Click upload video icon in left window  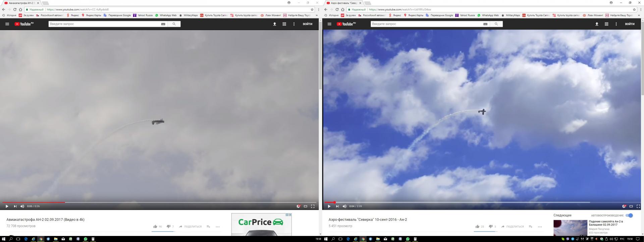pyautogui.click(x=275, y=24)
